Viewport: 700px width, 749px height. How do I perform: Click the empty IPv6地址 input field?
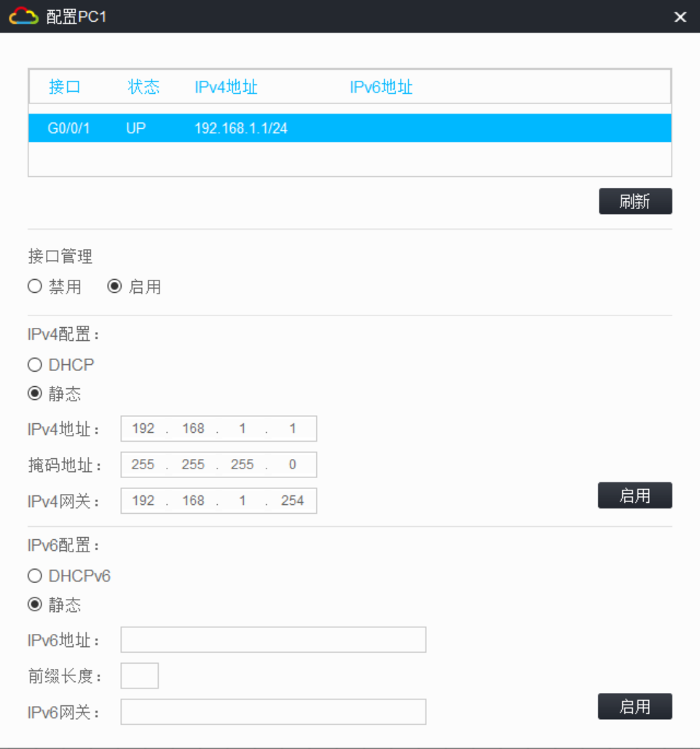[273, 639]
